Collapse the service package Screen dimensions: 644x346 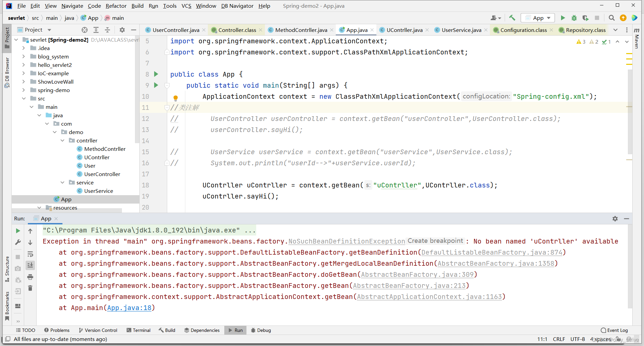point(62,182)
